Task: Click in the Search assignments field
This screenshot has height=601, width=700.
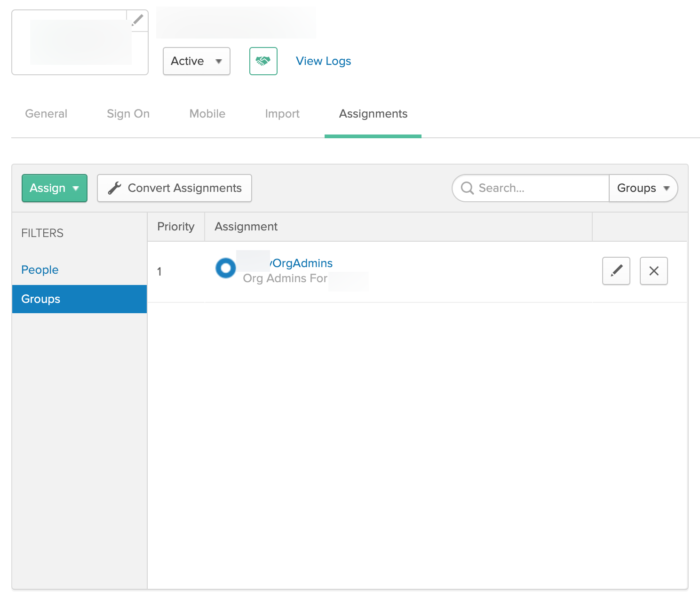Action: (x=531, y=188)
